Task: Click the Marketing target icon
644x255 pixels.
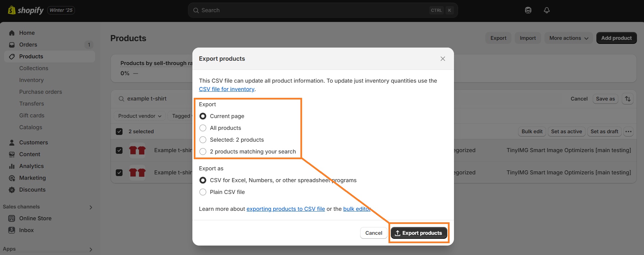Action: pyautogui.click(x=12, y=178)
